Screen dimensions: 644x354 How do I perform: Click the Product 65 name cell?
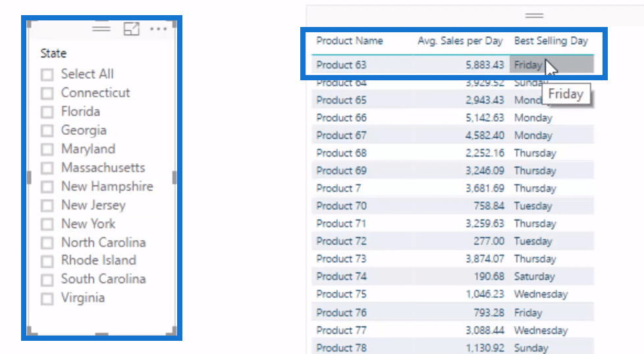341,100
